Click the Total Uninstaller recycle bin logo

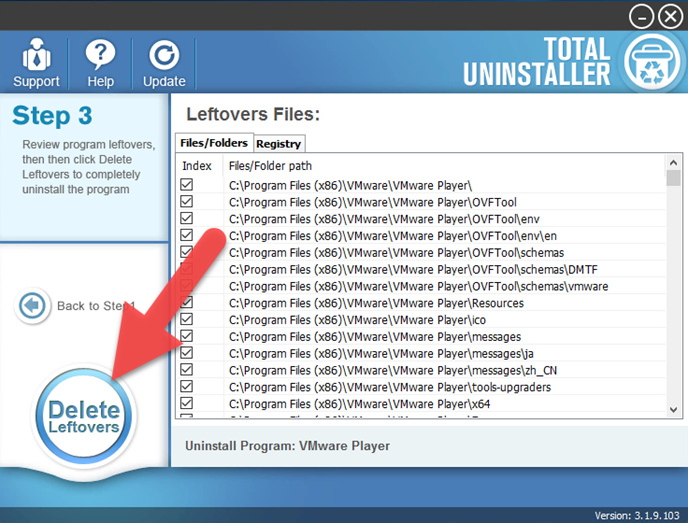(x=652, y=62)
